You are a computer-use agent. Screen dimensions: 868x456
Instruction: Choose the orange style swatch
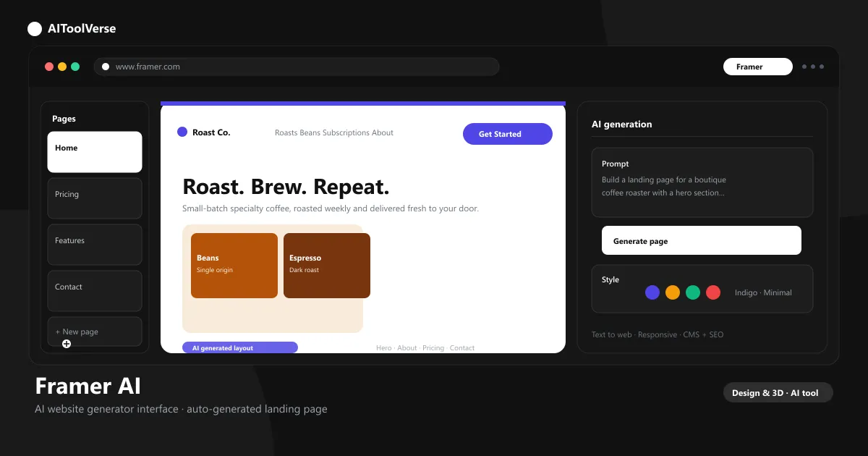point(673,292)
